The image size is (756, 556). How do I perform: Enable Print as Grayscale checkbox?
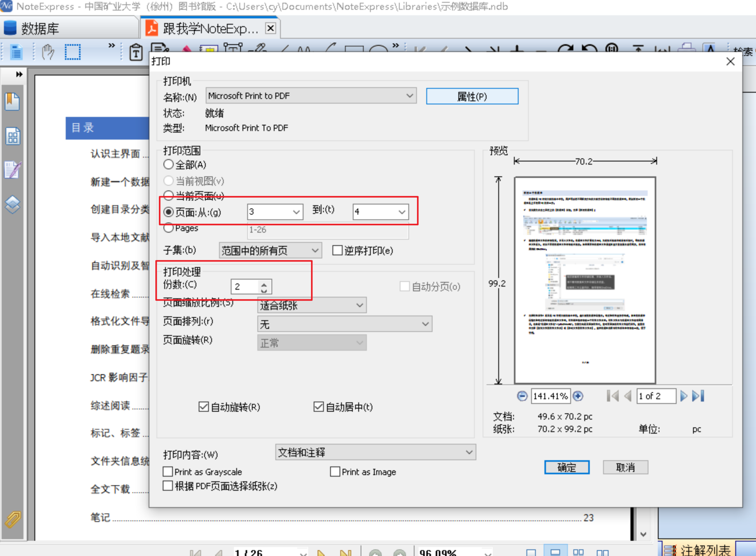(x=168, y=472)
